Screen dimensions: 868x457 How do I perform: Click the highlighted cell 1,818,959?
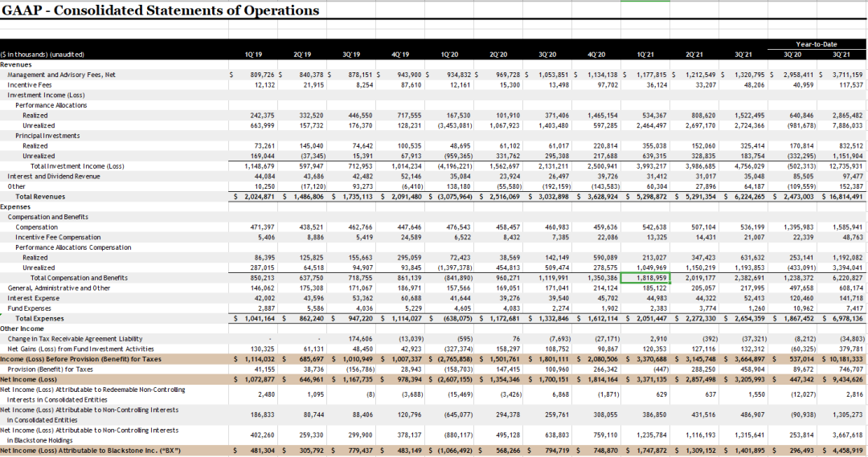(645, 278)
